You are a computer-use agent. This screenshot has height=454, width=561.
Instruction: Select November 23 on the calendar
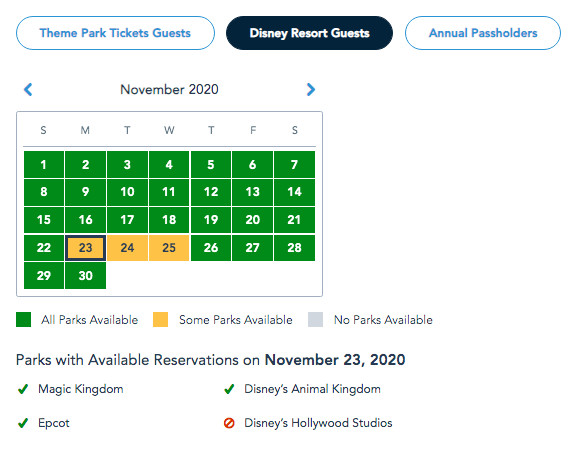pyautogui.click(x=86, y=248)
